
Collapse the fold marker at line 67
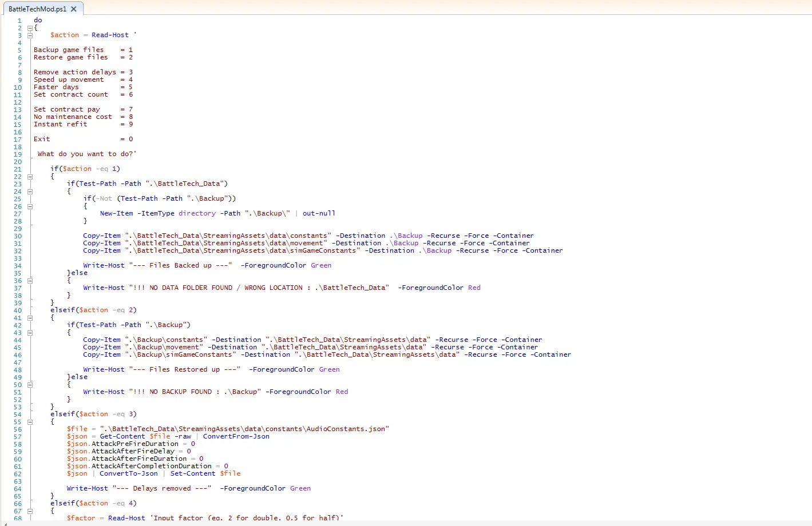(x=30, y=511)
